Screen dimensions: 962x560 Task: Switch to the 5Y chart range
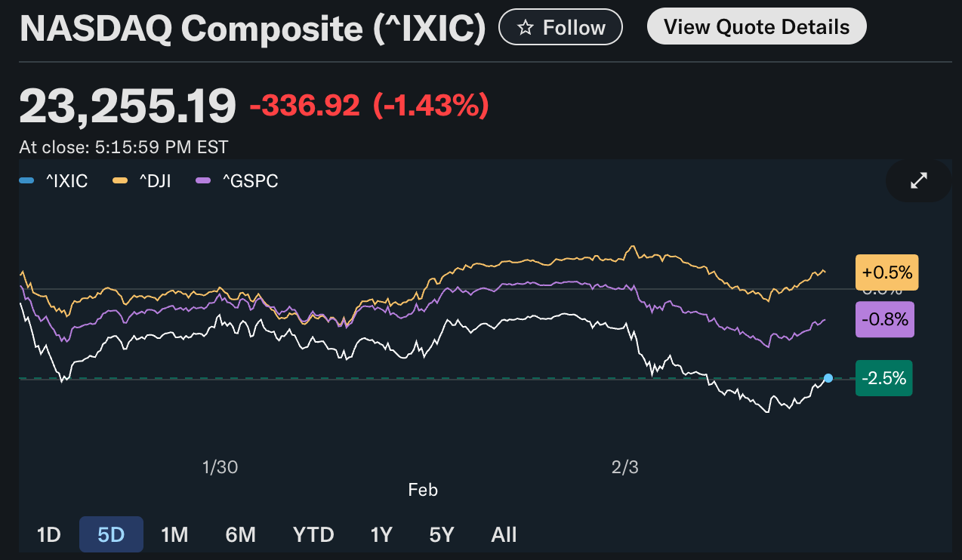coord(441,534)
